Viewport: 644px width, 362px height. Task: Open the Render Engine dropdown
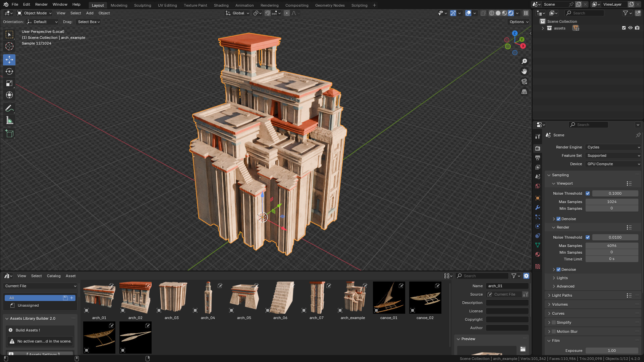(x=613, y=147)
